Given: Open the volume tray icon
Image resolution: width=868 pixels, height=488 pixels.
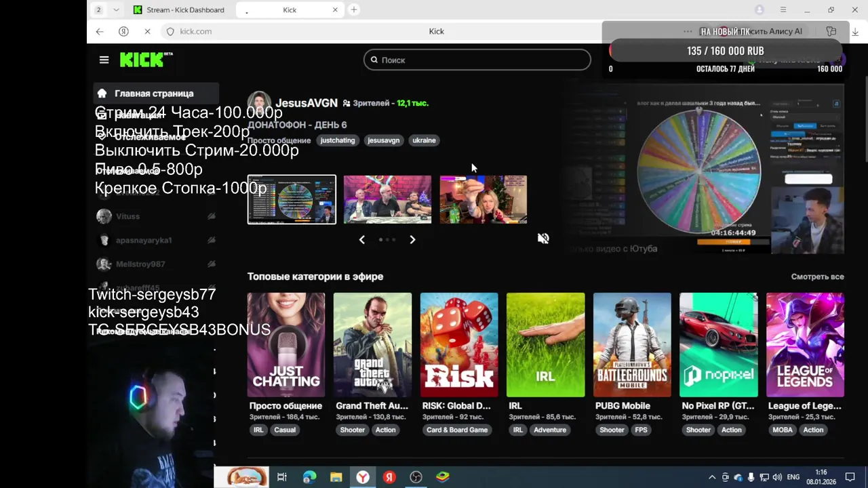Looking at the screenshot, I should tap(777, 477).
